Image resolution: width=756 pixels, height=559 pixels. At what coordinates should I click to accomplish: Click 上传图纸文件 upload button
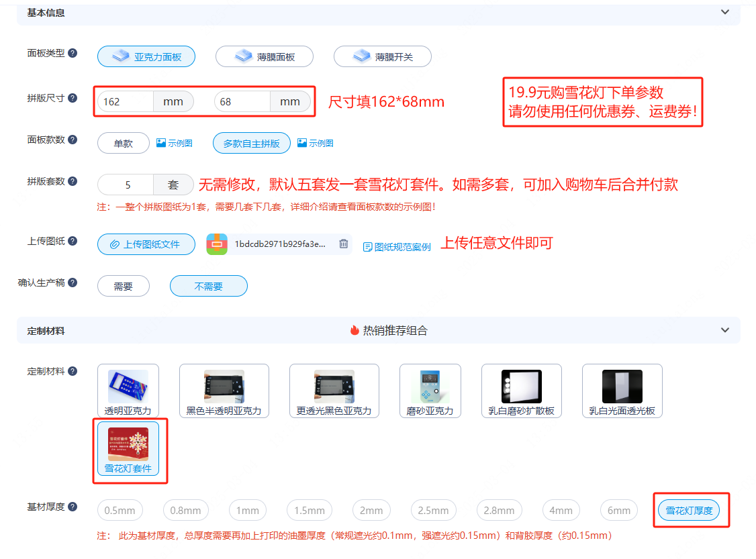pyautogui.click(x=146, y=244)
